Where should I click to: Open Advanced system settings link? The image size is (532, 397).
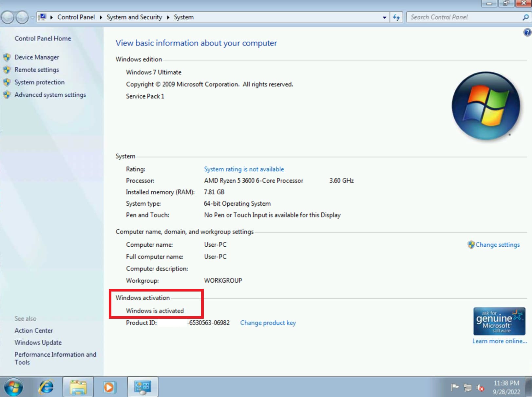(50, 95)
